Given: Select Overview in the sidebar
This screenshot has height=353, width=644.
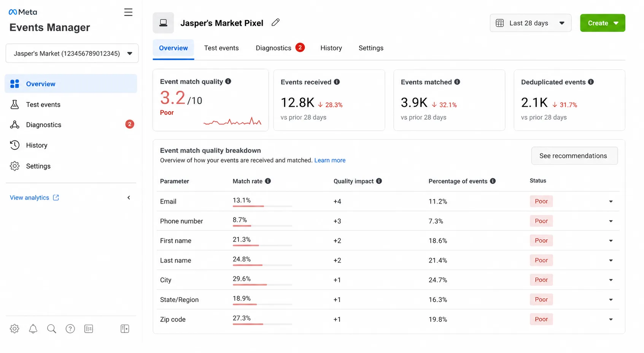Looking at the screenshot, I should (71, 84).
